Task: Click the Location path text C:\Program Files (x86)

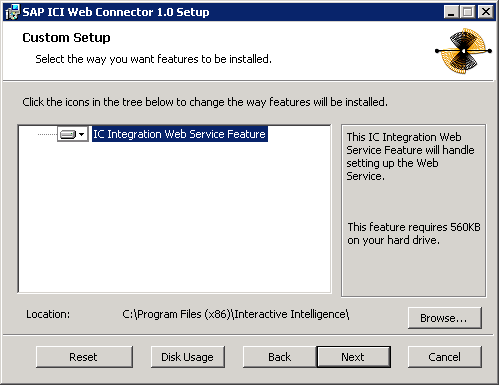Action: (235, 314)
